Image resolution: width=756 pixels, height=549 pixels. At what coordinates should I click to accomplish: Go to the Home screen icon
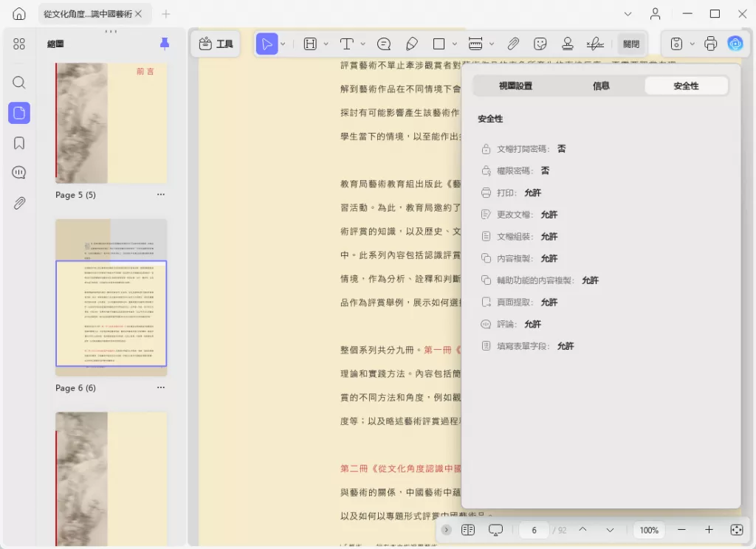pyautogui.click(x=19, y=14)
